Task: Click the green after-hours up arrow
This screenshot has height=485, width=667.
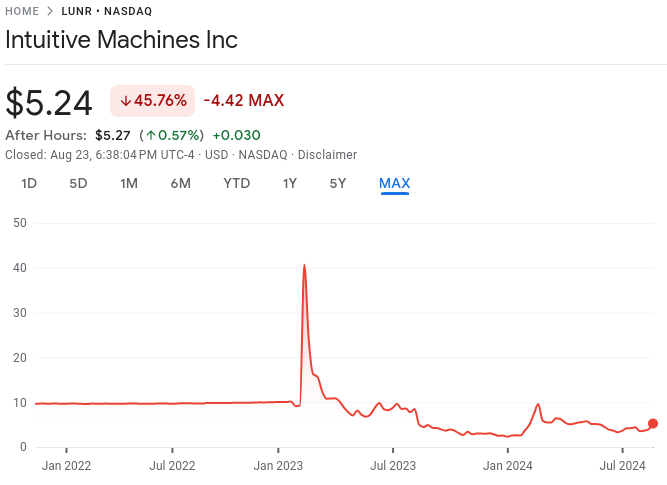Action: point(150,136)
